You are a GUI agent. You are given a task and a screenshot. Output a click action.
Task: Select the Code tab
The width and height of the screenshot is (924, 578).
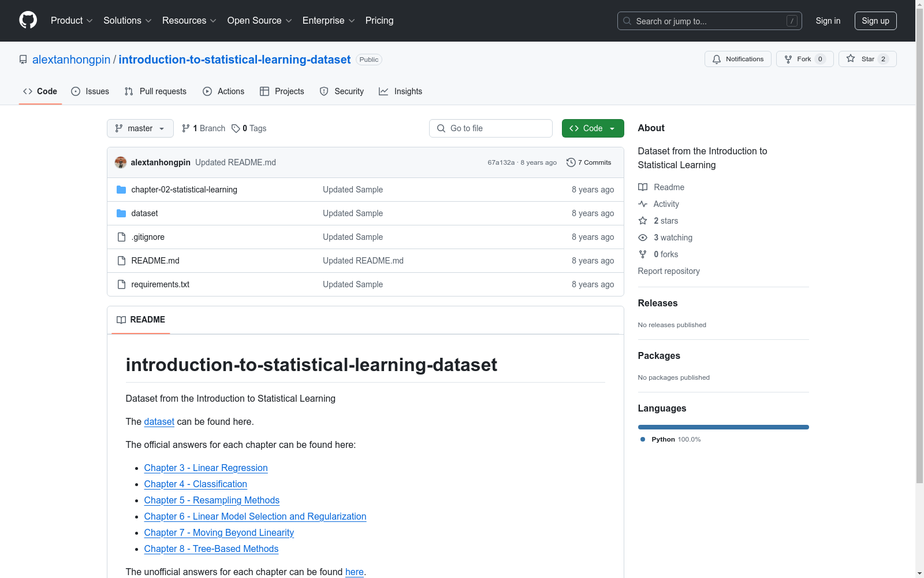40,91
